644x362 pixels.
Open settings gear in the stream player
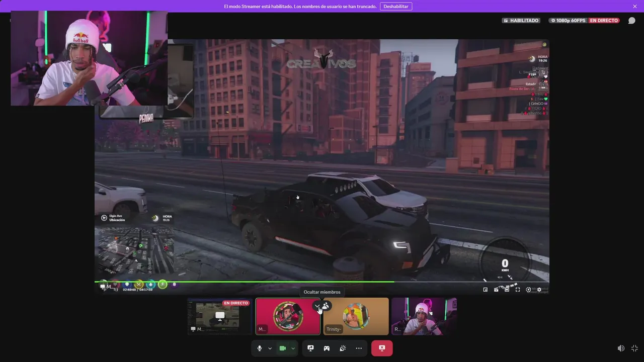click(539, 290)
